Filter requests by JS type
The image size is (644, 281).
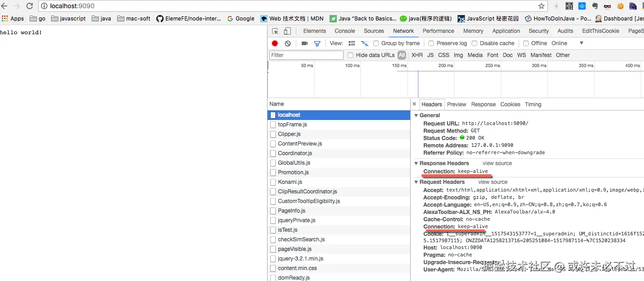(x=430, y=55)
